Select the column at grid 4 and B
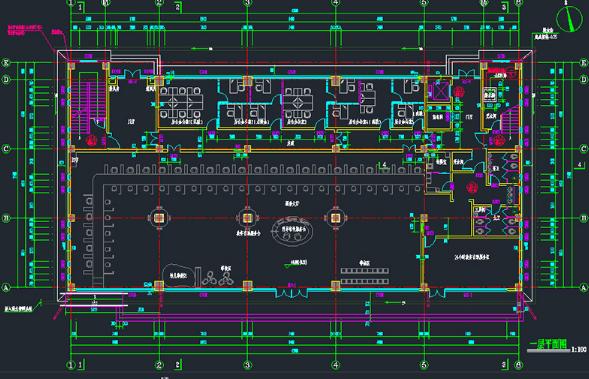 click(x=335, y=218)
